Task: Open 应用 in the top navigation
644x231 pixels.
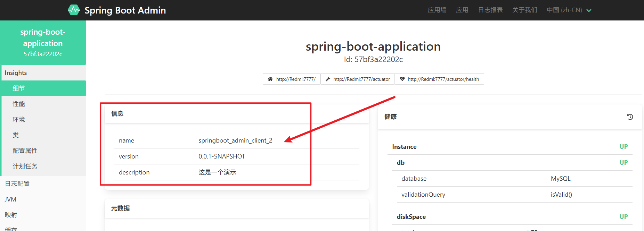Action: pyautogui.click(x=462, y=10)
